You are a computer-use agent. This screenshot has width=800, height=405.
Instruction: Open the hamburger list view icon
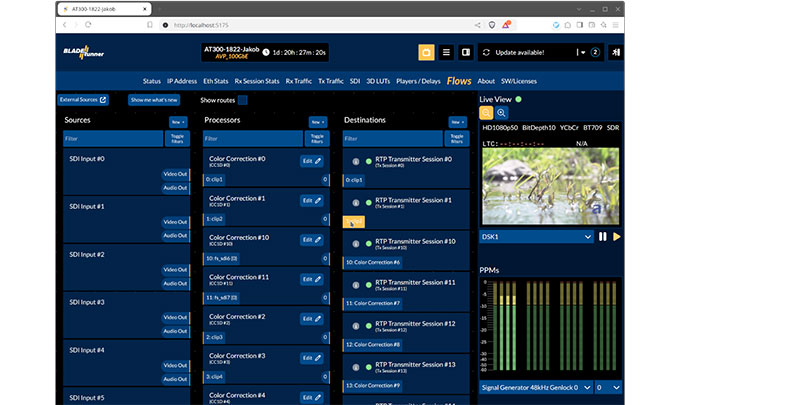446,52
